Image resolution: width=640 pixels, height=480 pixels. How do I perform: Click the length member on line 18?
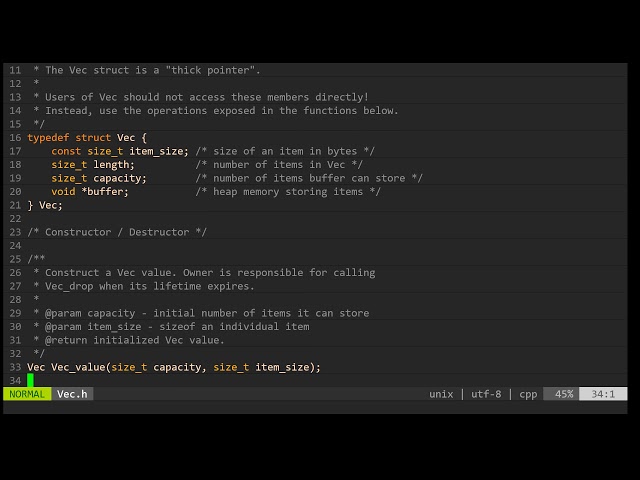coord(111,165)
